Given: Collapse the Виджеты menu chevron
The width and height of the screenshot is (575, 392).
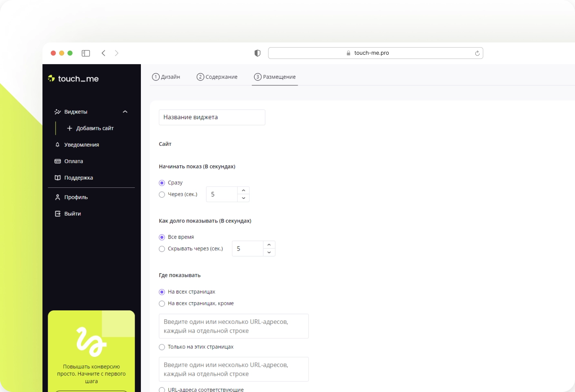Looking at the screenshot, I should pyautogui.click(x=125, y=112).
